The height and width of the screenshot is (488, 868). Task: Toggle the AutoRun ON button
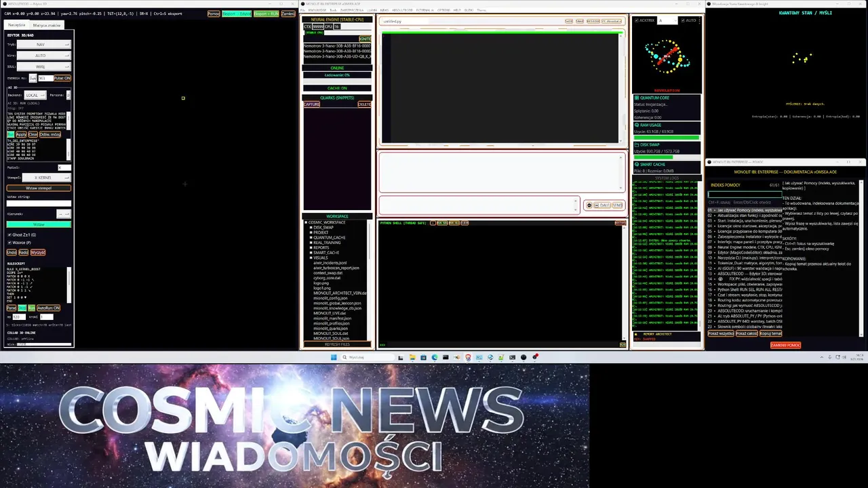(x=49, y=308)
